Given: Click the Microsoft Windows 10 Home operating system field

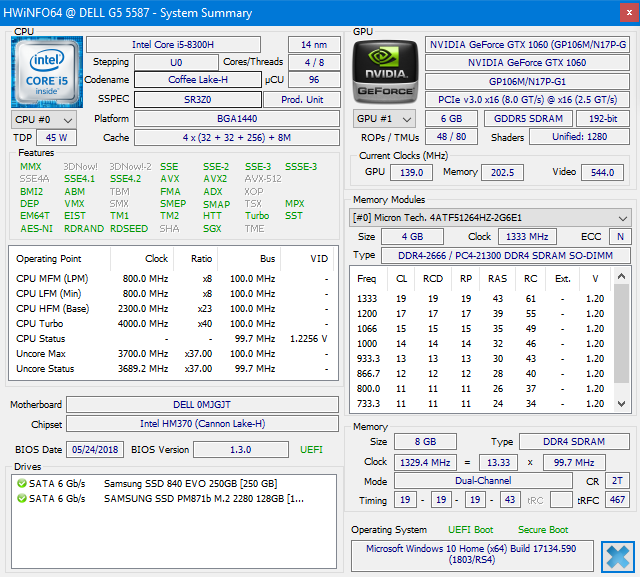Looking at the screenshot, I should coord(472,554).
